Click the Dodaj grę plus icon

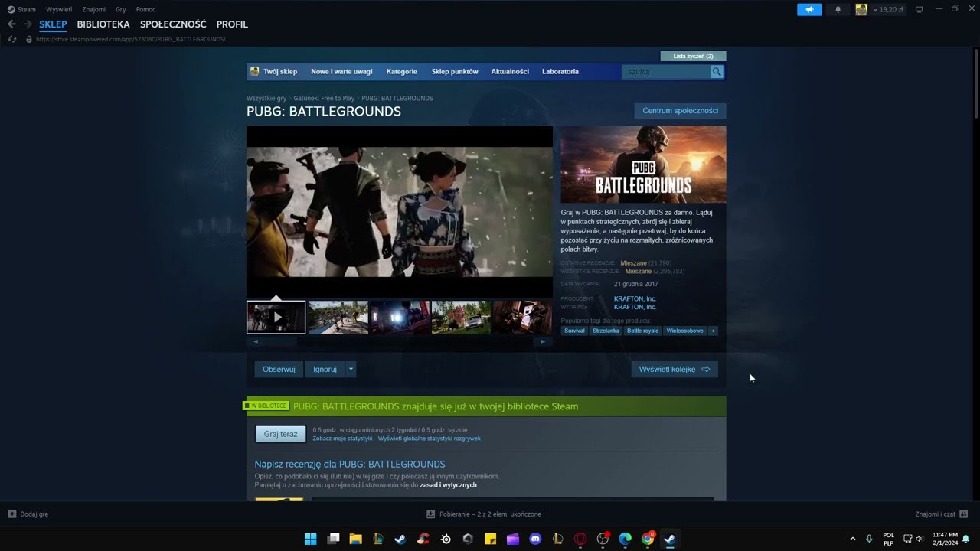pos(11,514)
